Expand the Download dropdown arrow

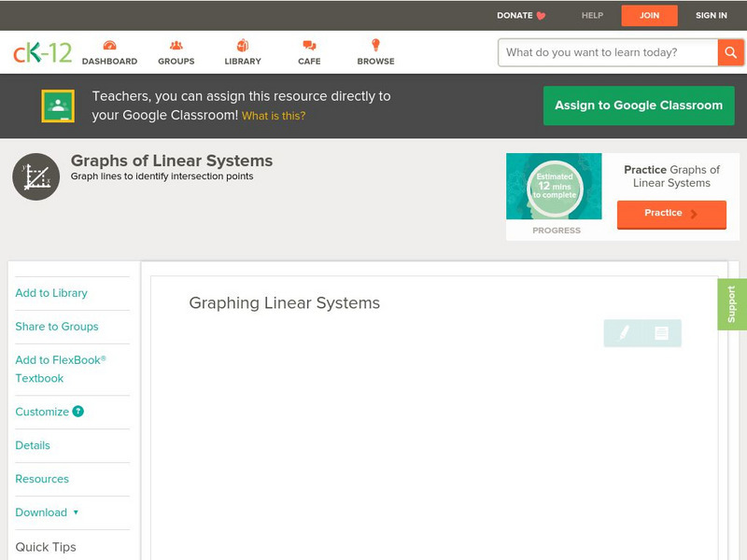coord(76,512)
